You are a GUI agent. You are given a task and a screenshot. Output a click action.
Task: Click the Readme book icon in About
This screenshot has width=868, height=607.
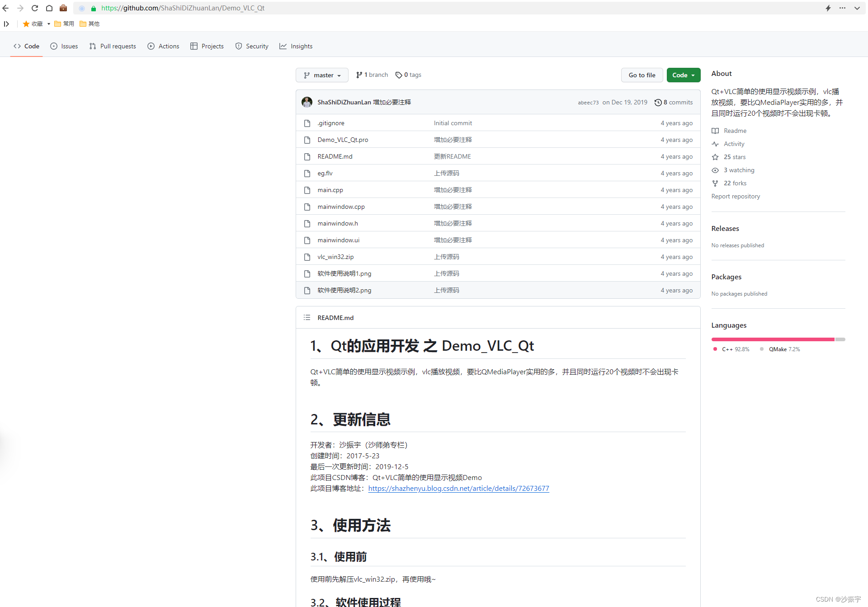point(715,131)
